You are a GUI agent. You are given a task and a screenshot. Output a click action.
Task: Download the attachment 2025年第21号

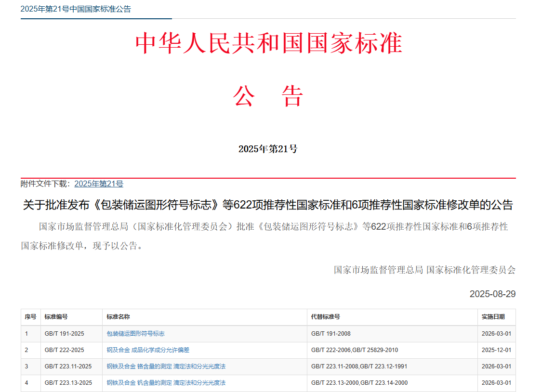click(x=99, y=183)
